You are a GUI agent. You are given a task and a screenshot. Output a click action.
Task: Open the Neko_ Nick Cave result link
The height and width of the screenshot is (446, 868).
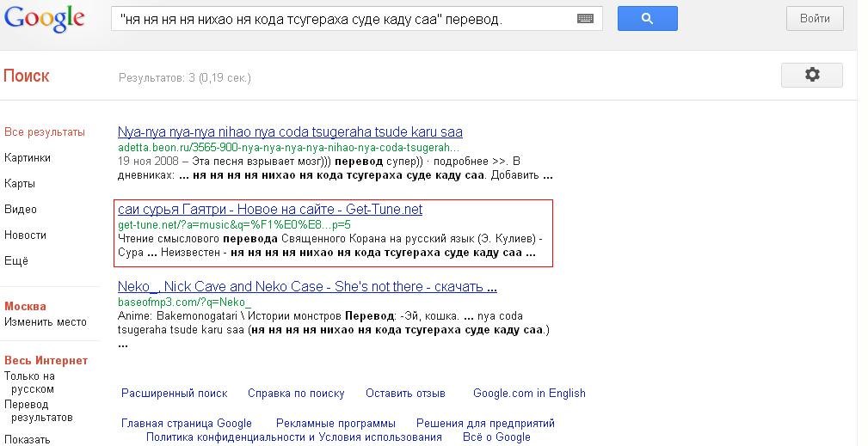point(307,287)
